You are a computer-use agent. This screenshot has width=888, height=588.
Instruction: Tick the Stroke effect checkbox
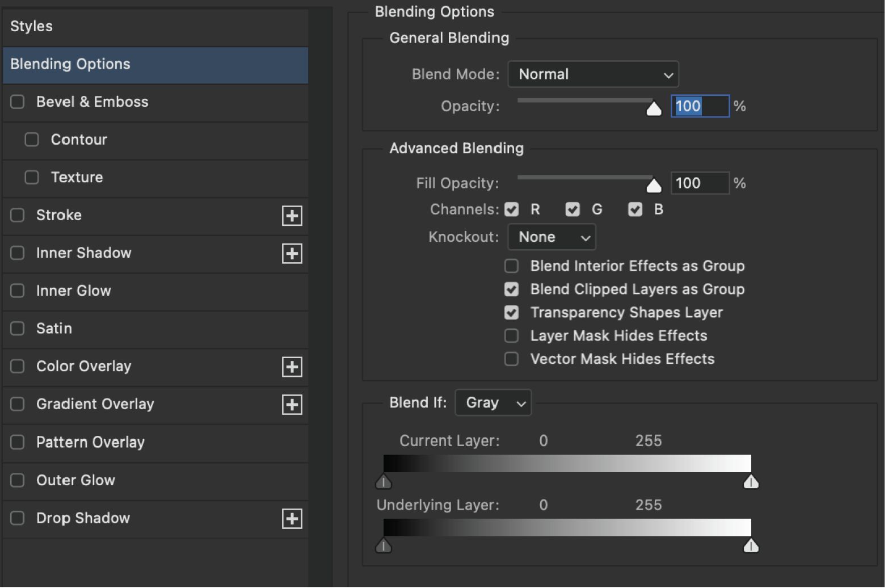pyautogui.click(x=18, y=215)
